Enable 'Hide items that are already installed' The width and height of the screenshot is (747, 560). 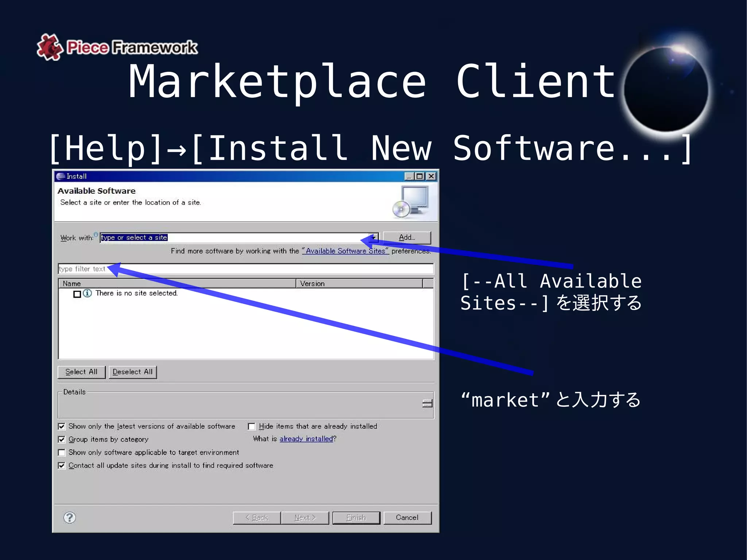click(x=252, y=426)
